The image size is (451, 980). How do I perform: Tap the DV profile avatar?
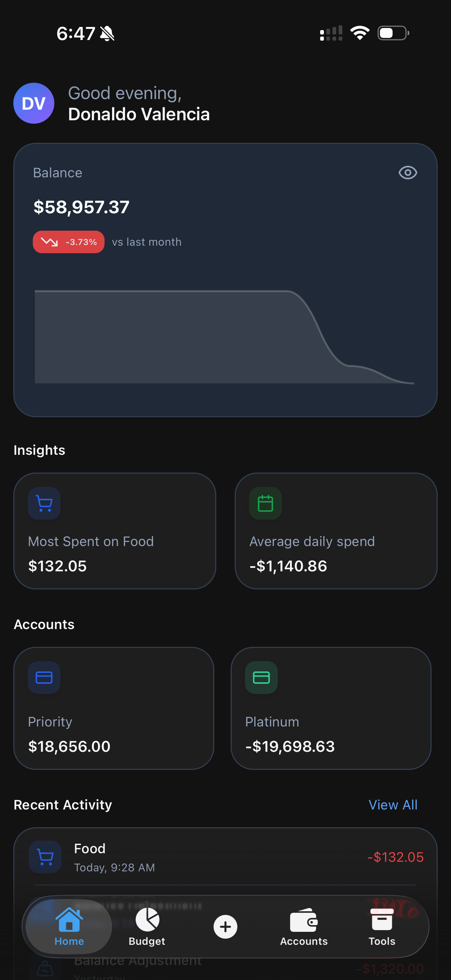click(34, 103)
